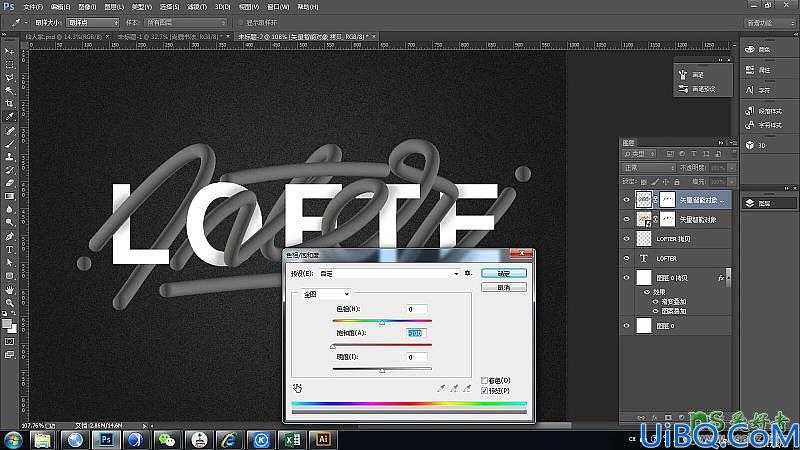800x450 pixels.
Task: Open the layer blend mode dropdown
Action: 648,168
